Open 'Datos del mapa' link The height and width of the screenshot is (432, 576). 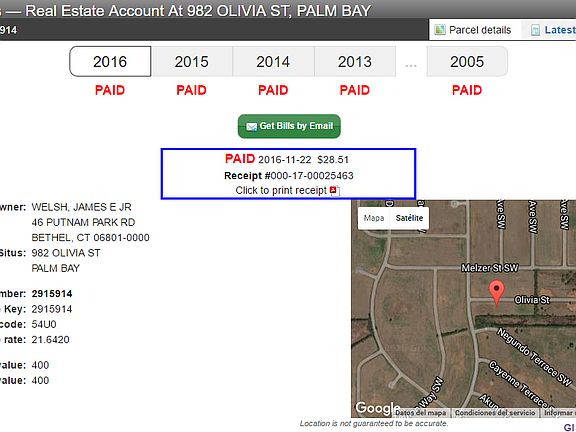(421, 413)
